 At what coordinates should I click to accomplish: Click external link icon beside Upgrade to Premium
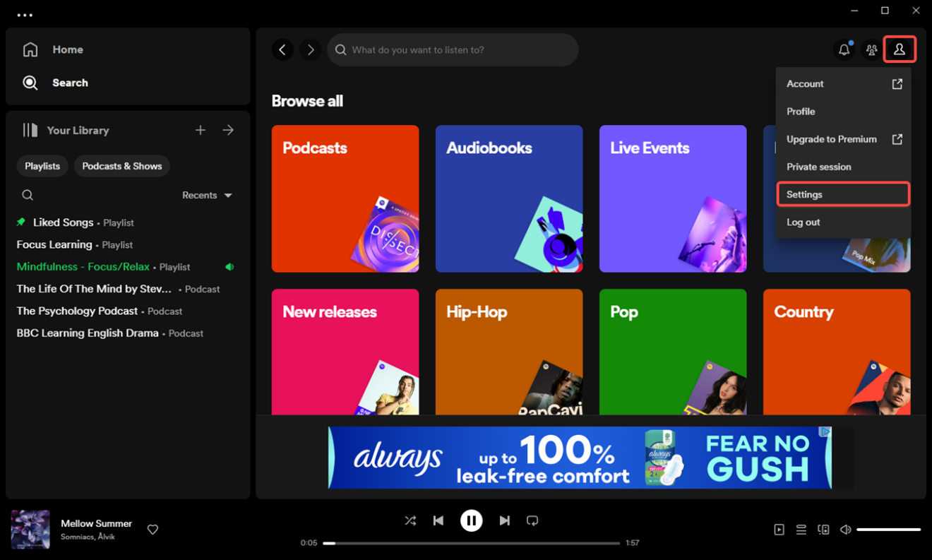point(897,139)
